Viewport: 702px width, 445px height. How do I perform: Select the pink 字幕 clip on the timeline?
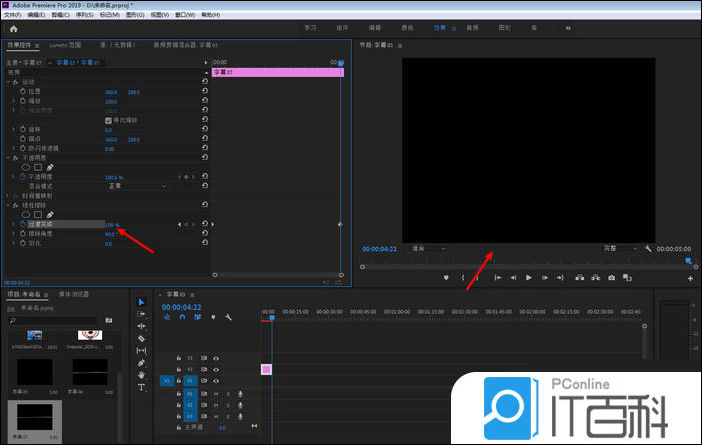pos(266,369)
